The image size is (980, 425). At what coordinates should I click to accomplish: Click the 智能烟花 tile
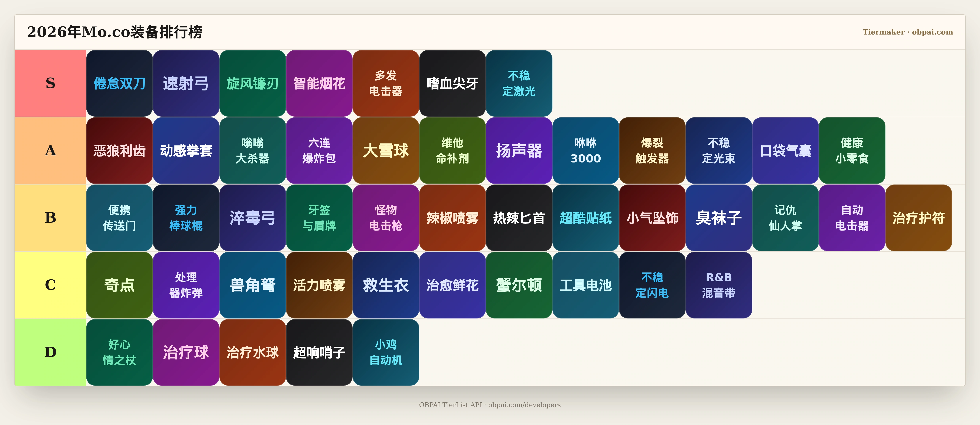tap(319, 83)
